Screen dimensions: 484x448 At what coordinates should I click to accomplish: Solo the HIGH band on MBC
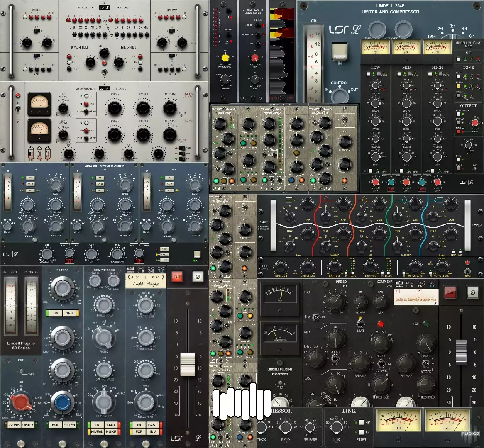[x=441, y=74]
